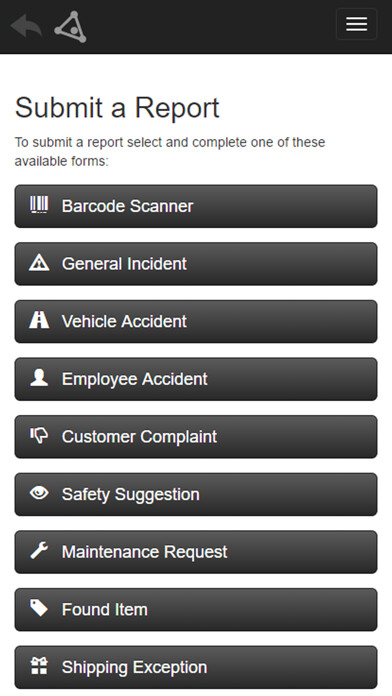Screen dimensions: 392x696
Task: Click the eye icon for Safety Suggestion
Action: pyautogui.click(x=39, y=493)
